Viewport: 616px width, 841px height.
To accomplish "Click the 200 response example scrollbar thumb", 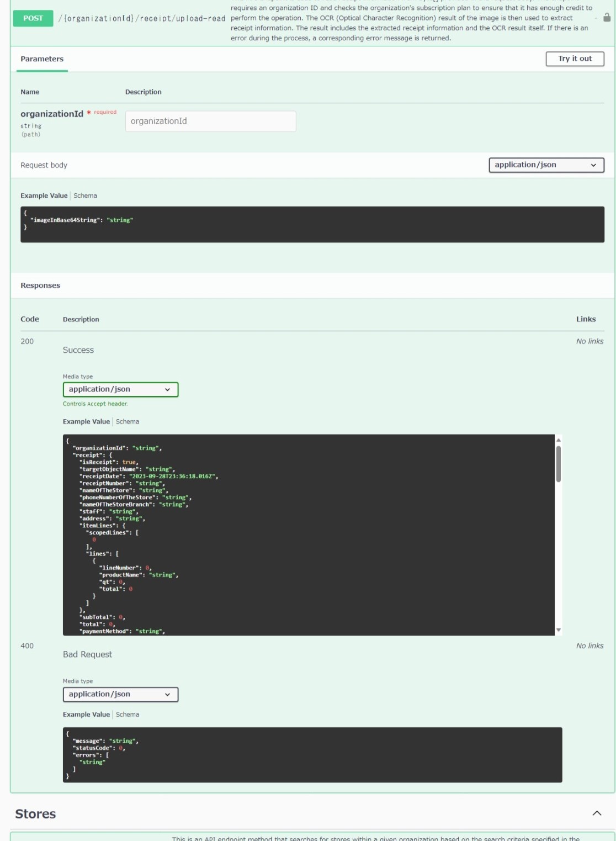I will click(x=559, y=464).
